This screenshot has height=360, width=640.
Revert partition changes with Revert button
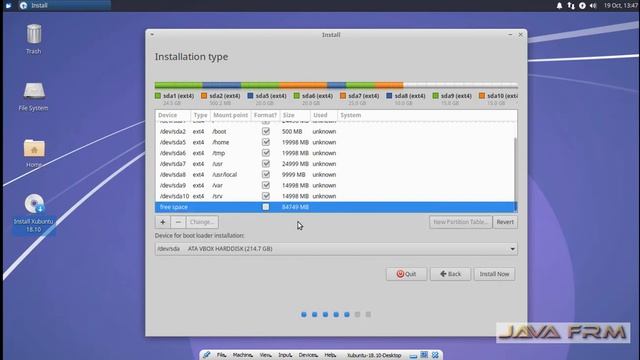pyautogui.click(x=505, y=222)
